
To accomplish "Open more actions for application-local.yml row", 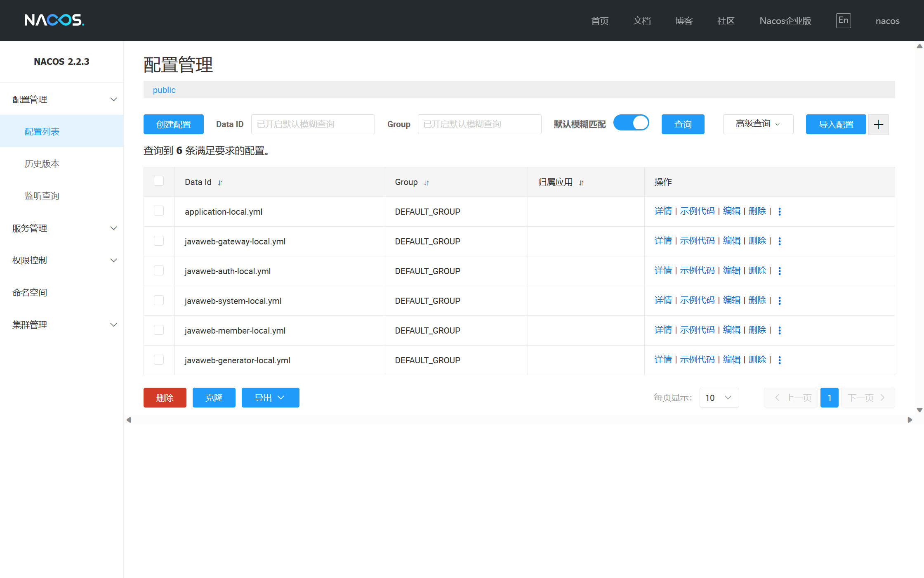I will click(x=780, y=211).
